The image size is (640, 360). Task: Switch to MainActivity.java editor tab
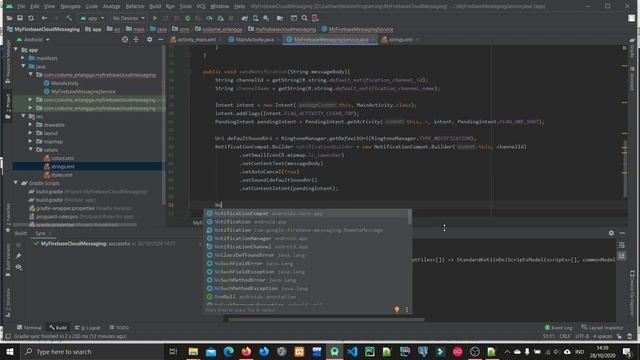coord(254,40)
